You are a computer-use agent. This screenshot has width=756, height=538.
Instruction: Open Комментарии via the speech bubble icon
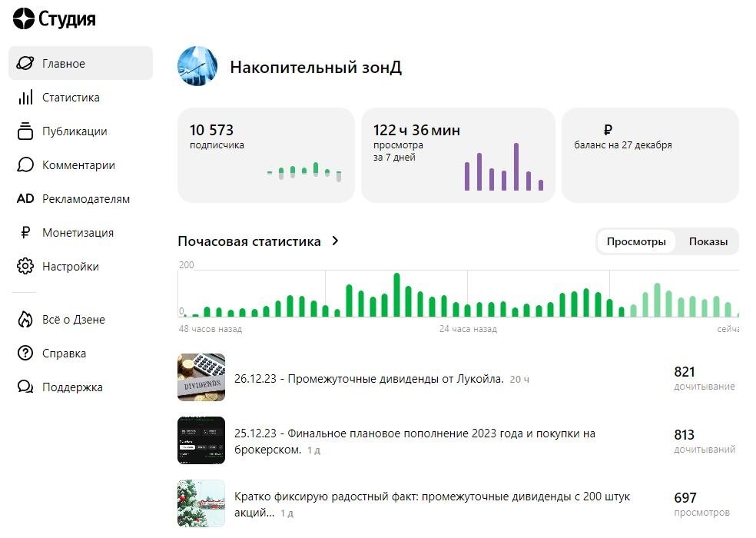coord(26,164)
